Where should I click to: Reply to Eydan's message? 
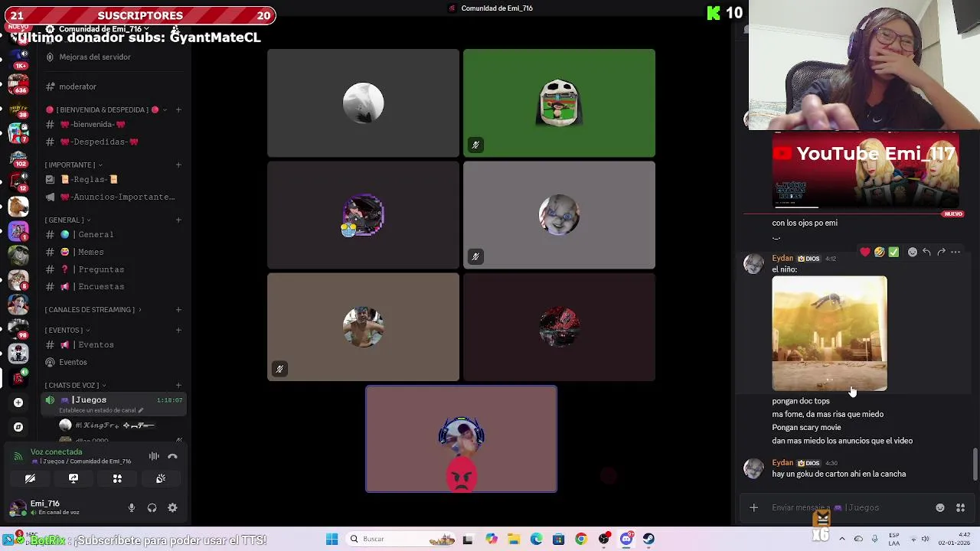click(926, 252)
